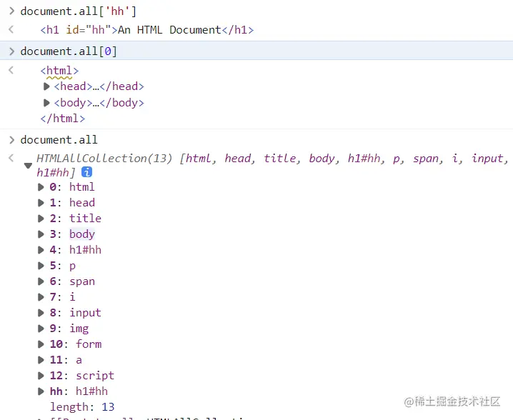Click the length: 13 property
This screenshot has width=513, height=420.
82,407
